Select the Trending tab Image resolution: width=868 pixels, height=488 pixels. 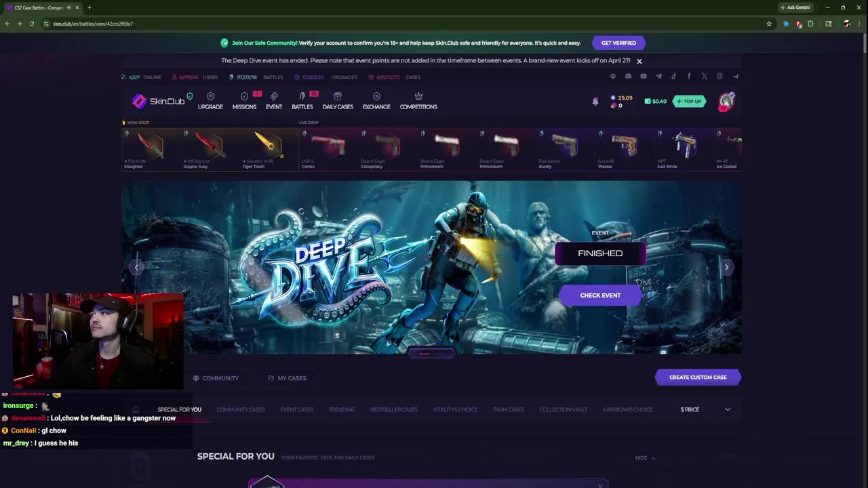pyautogui.click(x=342, y=409)
